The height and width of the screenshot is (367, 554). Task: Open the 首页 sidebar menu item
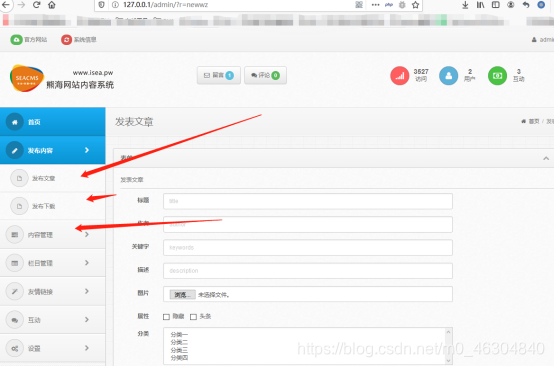coord(53,122)
